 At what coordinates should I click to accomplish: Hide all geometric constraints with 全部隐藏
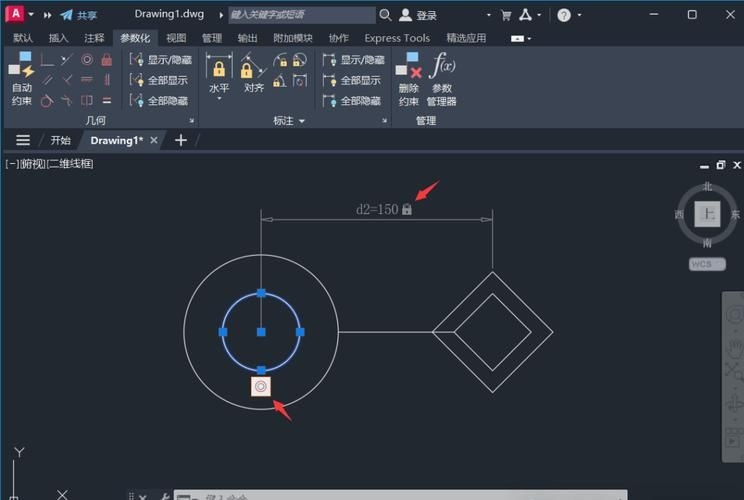point(158,101)
